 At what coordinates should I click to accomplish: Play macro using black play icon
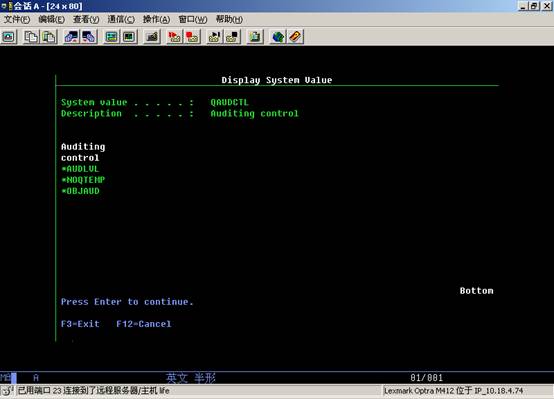[x=215, y=37]
